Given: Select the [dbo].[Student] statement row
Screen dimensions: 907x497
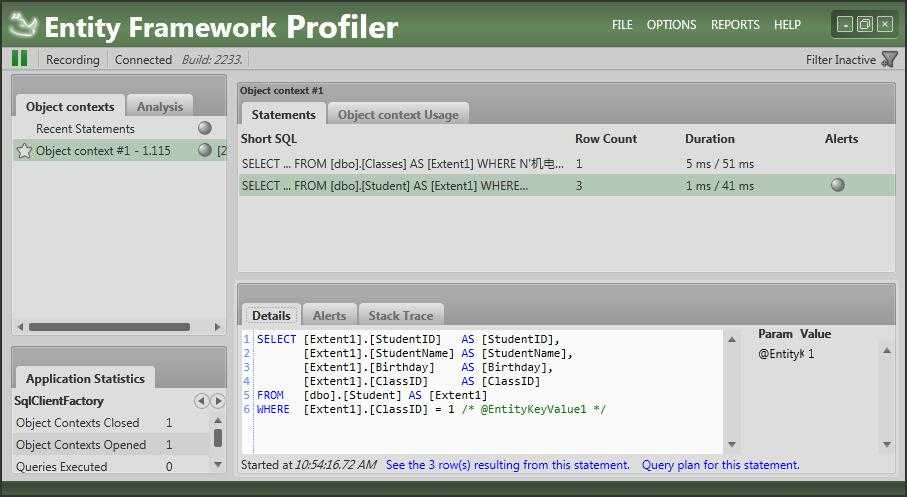Looking at the screenshot, I should tap(566, 186).
